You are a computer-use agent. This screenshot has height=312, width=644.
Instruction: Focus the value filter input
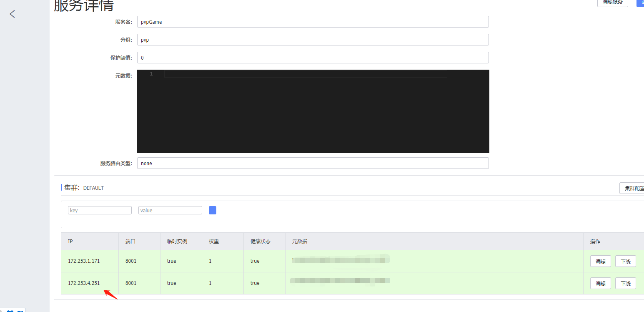click(x=170, y=210)
